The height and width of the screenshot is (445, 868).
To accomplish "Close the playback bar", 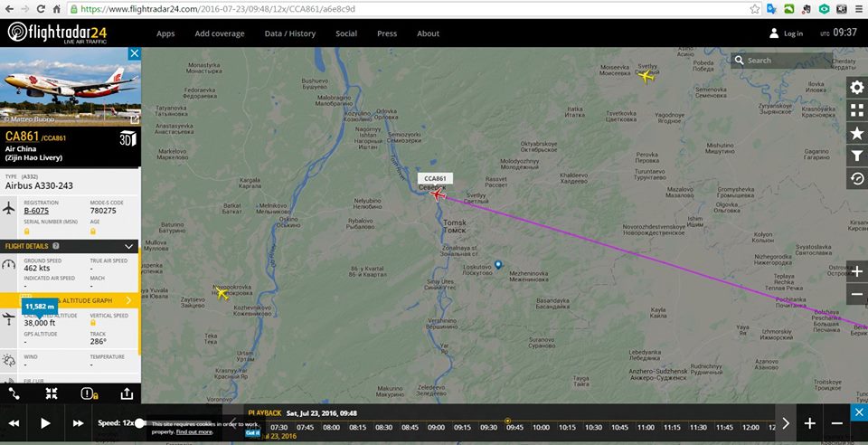I will coord(859,412).
